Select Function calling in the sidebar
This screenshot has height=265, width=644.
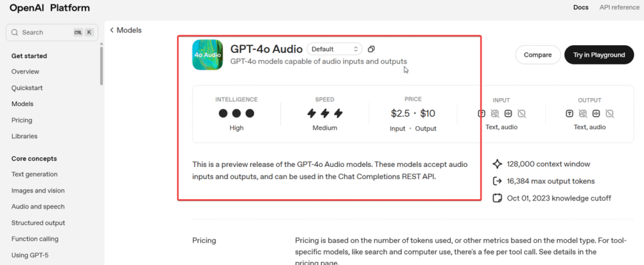click(x=35, y=239)
